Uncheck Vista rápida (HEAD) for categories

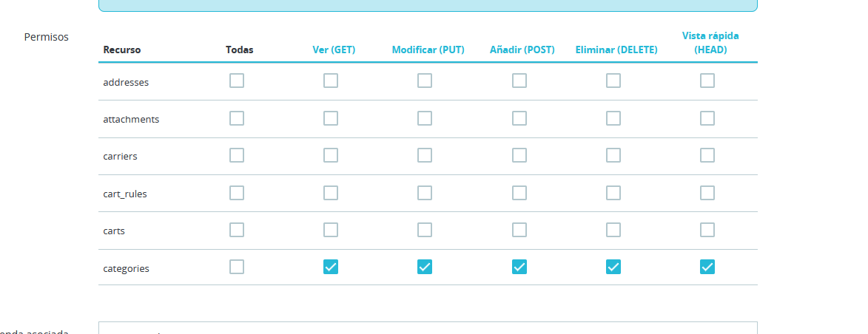pyautogui.click(x=707, y=267)
